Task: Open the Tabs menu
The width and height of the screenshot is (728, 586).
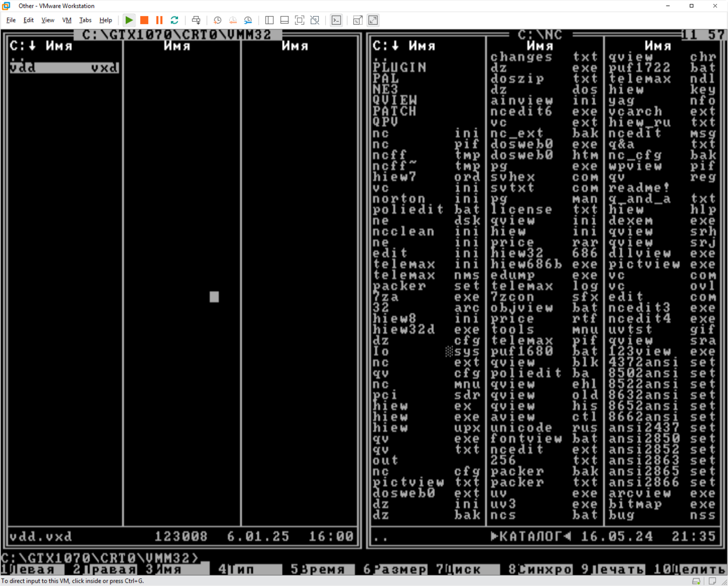Action: pos(85,20)
